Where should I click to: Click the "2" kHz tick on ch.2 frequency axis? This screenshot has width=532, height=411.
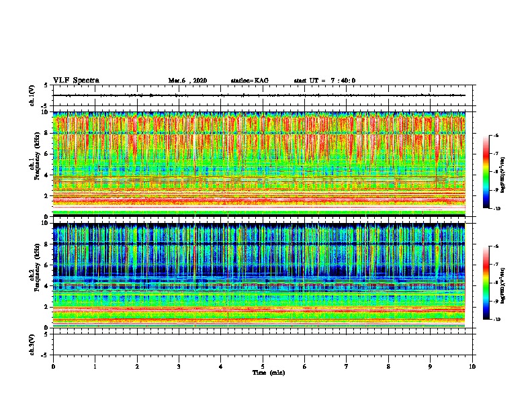point(47,307)
